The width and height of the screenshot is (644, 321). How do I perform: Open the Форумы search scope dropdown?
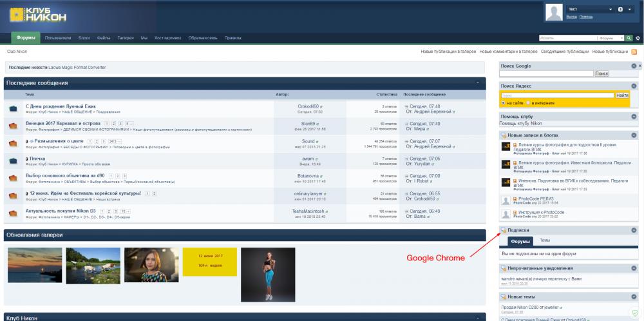(611, 38)
